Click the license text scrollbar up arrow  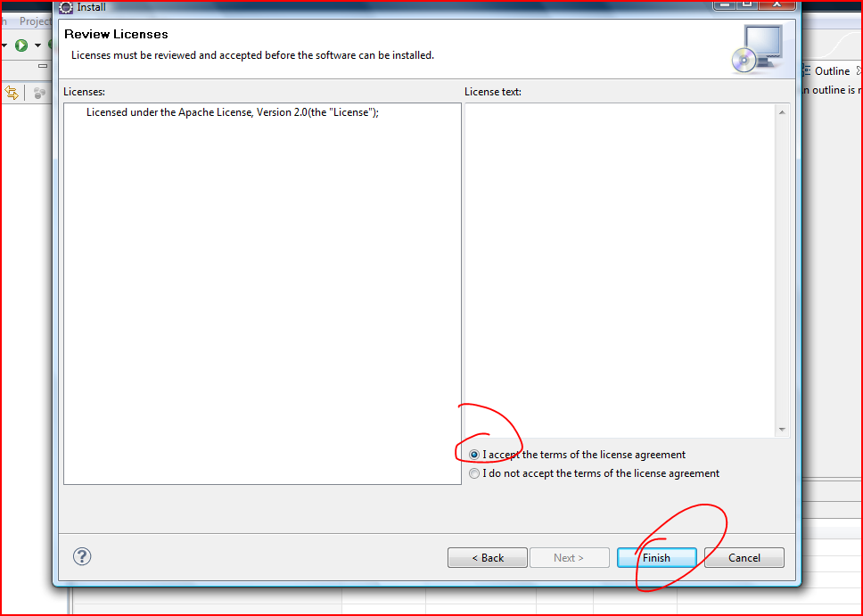point(782,112)
